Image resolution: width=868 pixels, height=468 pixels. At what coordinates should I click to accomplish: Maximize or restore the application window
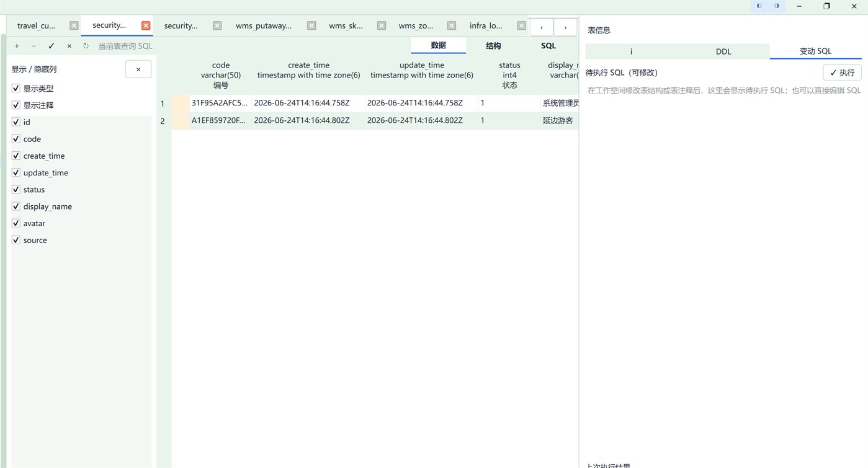(826, 6)
